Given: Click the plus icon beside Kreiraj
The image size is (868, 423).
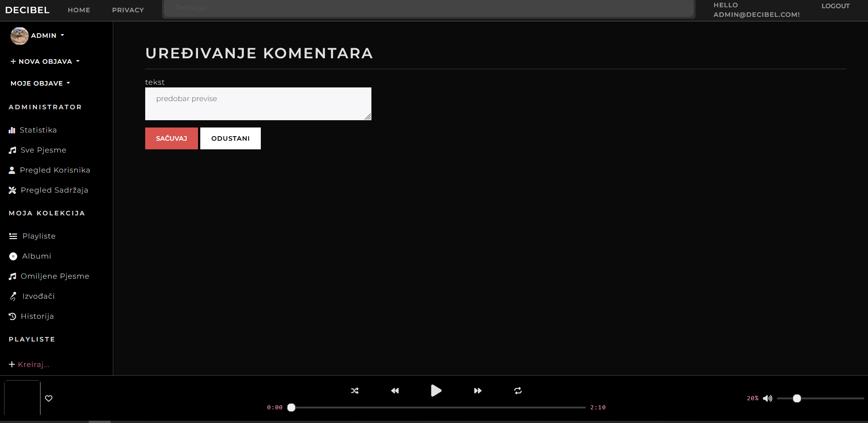Looking at the screenshot, I should point(12,364).
